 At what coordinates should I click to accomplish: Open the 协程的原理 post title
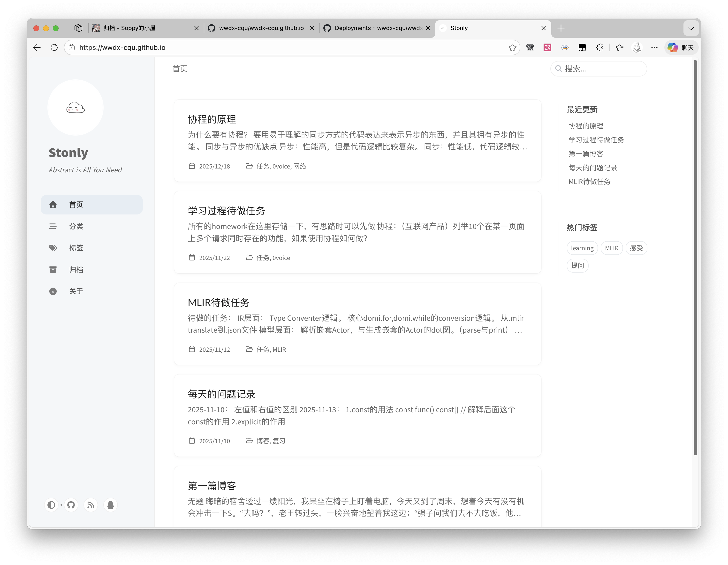click(x=212, y=119)
